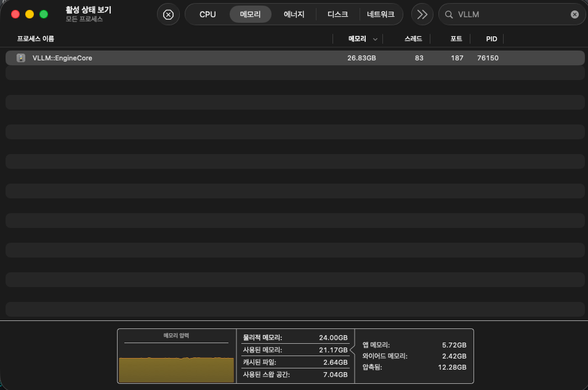This screenshot has height=390, width=588.
Task: Sort by 스레드 column header
Action: [413, 39]
